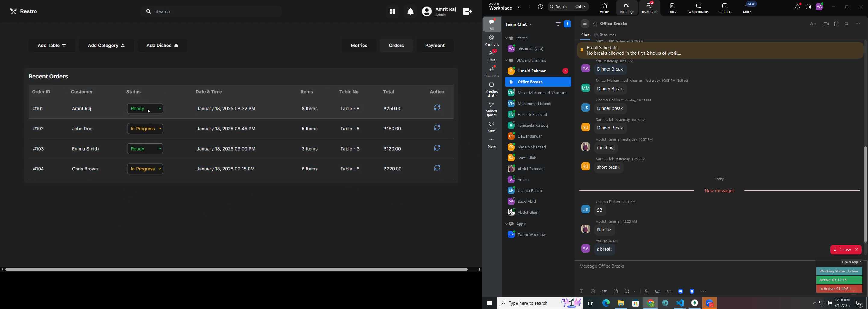Open Channels in Zoom sidebar
The height and width of the screenshot is (309, 868).
point(492,72)
